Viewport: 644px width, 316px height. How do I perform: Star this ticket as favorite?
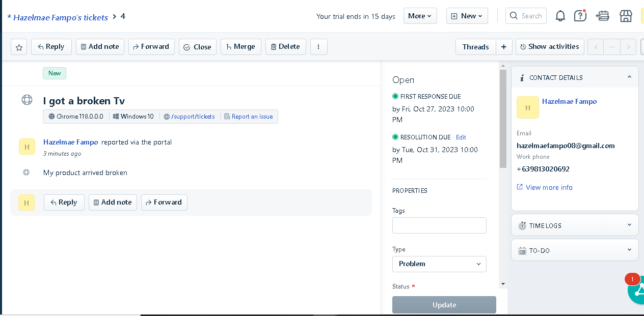(x=19, y=47)
